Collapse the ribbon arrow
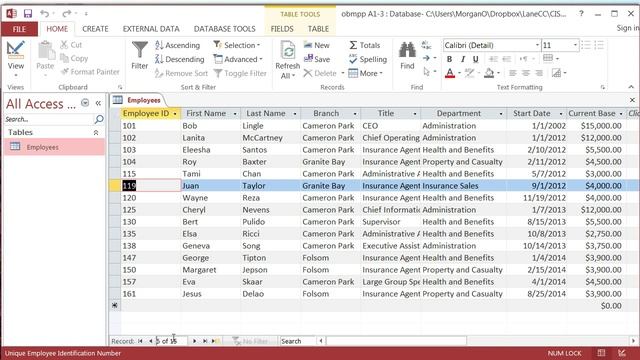The width and height of the screenshot is (640, 360). point(631,87)
